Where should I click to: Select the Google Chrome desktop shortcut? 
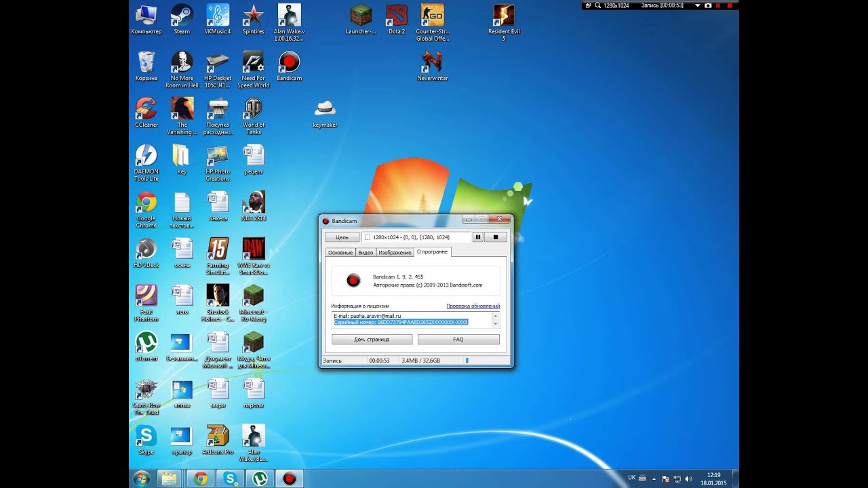146,210
